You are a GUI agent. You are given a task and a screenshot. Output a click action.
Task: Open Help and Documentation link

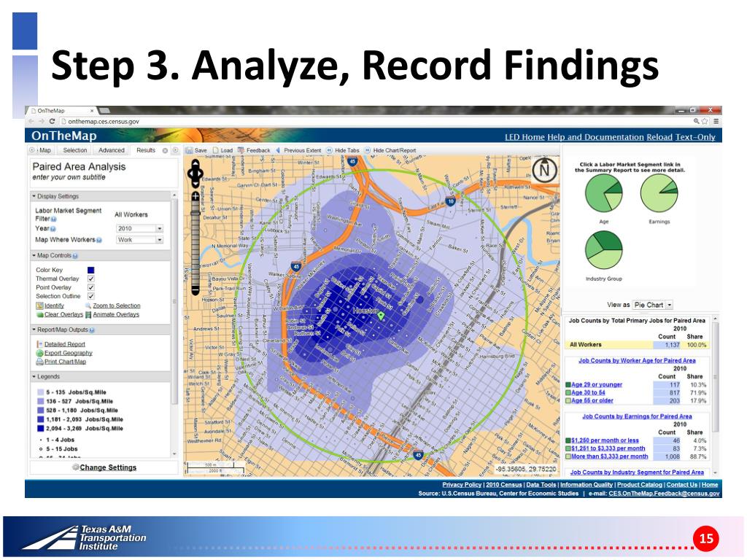(595, 137)
